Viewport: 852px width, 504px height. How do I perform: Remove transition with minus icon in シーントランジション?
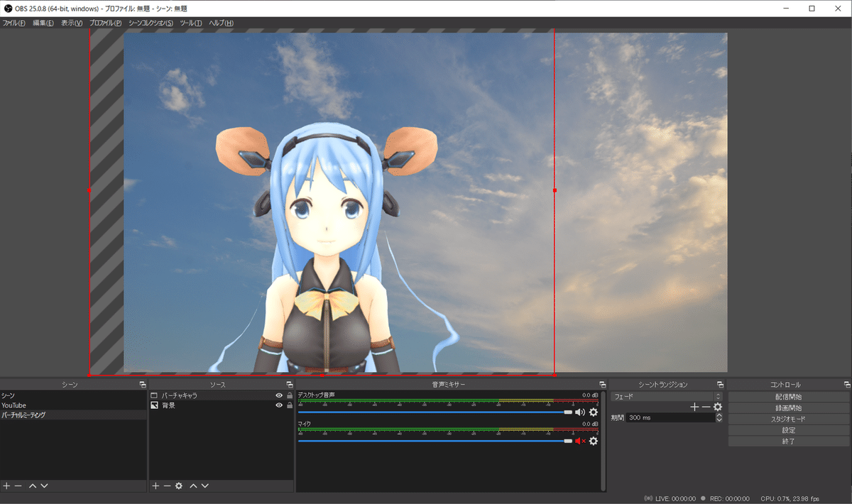pyautogui.click(x=706, y=407)
